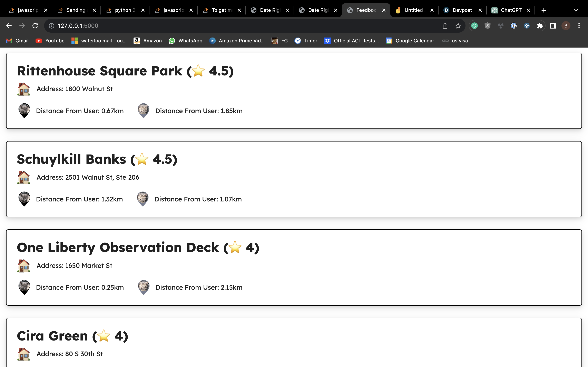
Task: Open a new tab with plus button
Action: (x=544, y=10)
